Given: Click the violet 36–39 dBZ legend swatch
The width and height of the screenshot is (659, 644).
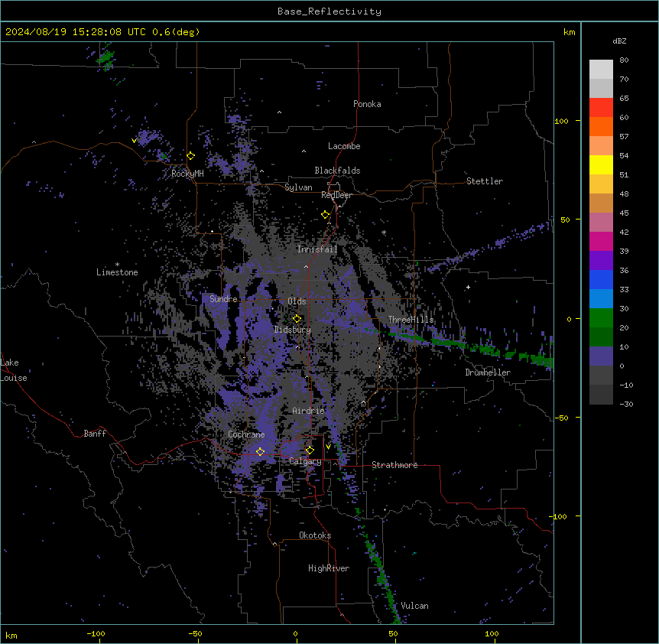Looking at the screenshot, I should pyautogui.click(x=601, y=261).
